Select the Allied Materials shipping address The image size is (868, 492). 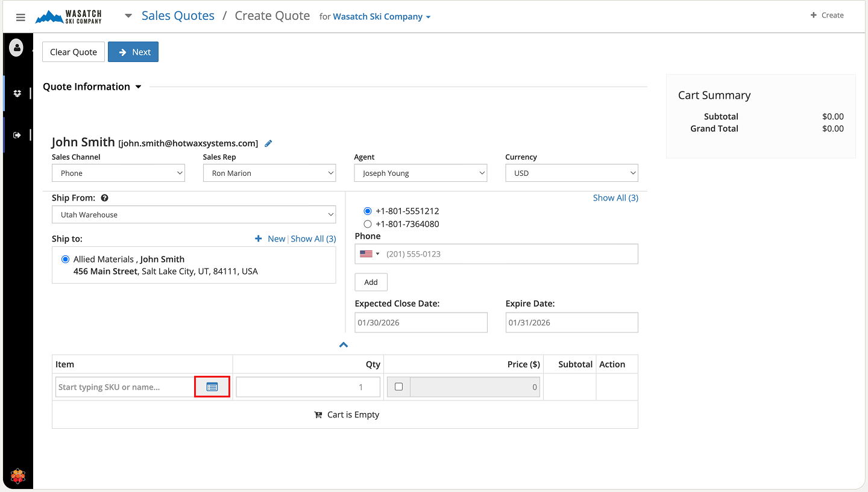click(x=66, y=260)
